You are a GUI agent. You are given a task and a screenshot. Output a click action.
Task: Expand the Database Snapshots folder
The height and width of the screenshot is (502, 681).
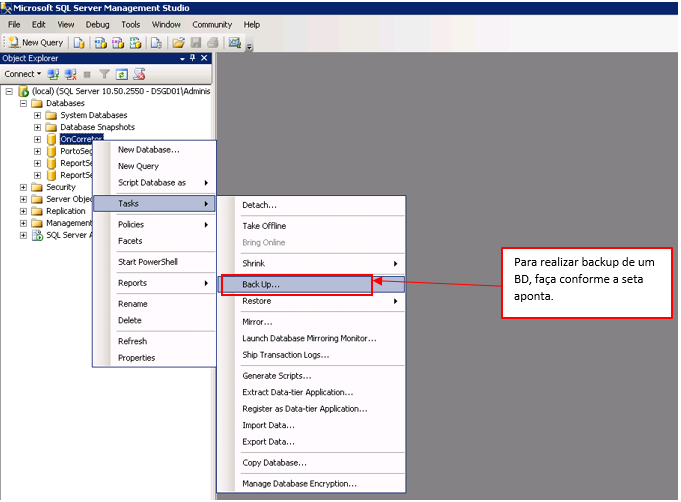pyautogui.click(x=37, y=127)
